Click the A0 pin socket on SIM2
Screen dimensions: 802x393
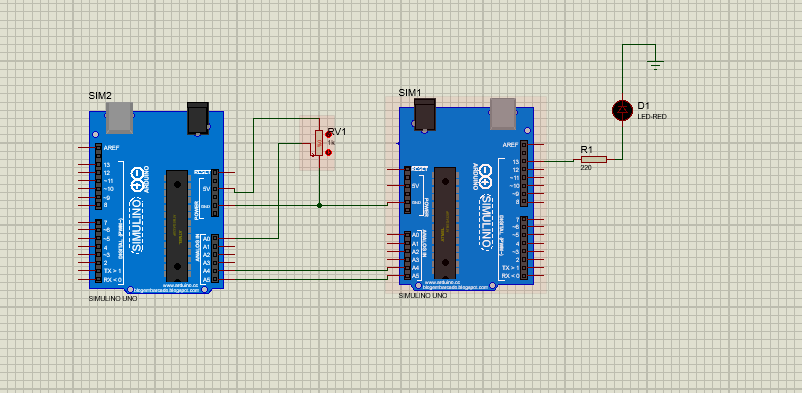[x=215, y=238]
